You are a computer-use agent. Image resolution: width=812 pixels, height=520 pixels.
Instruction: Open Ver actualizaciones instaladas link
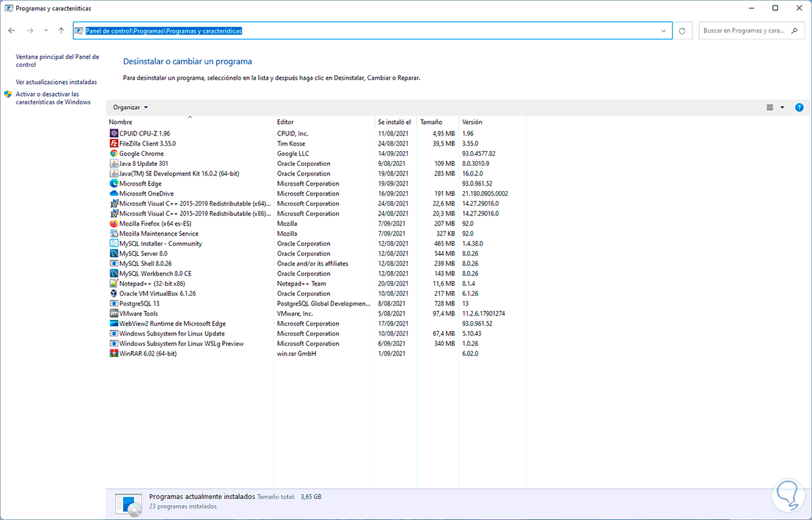56,82
